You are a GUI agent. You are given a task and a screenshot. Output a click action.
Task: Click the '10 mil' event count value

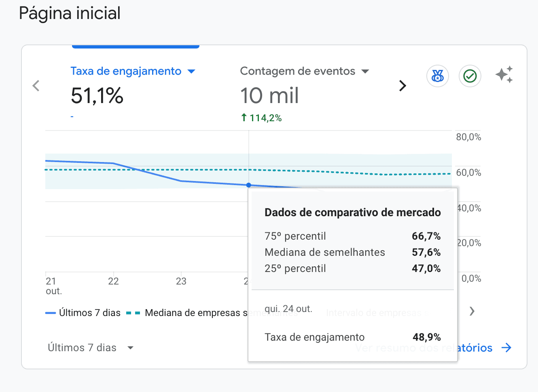[x=269, y=96]
